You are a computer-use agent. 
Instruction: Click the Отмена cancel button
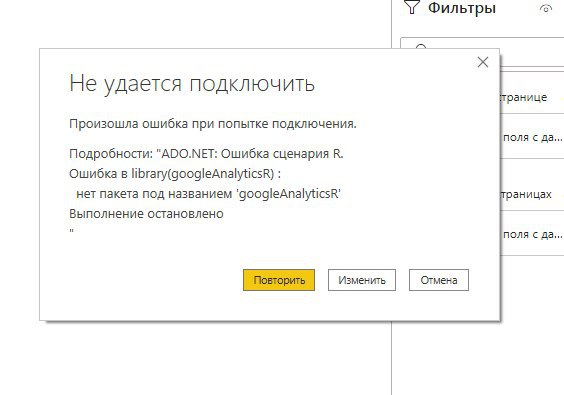[x=439, y=280]
